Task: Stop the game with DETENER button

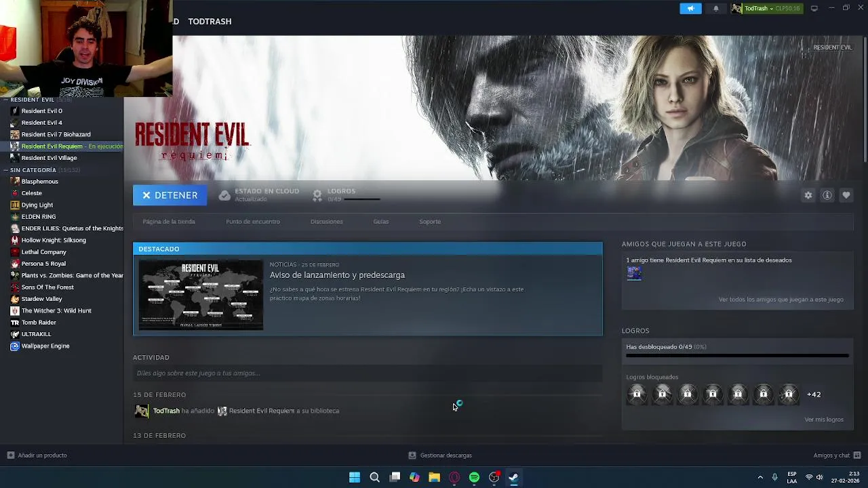Action: tap(170, 195)
